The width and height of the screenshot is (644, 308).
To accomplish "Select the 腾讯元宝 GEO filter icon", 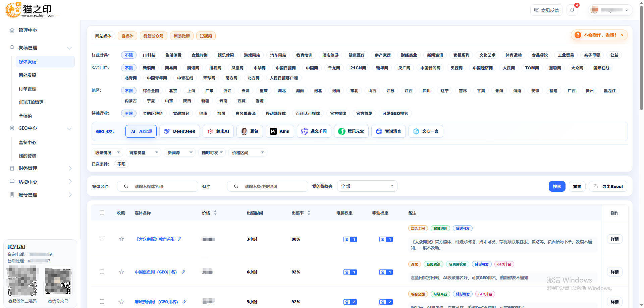I will (x=341, y=131).
